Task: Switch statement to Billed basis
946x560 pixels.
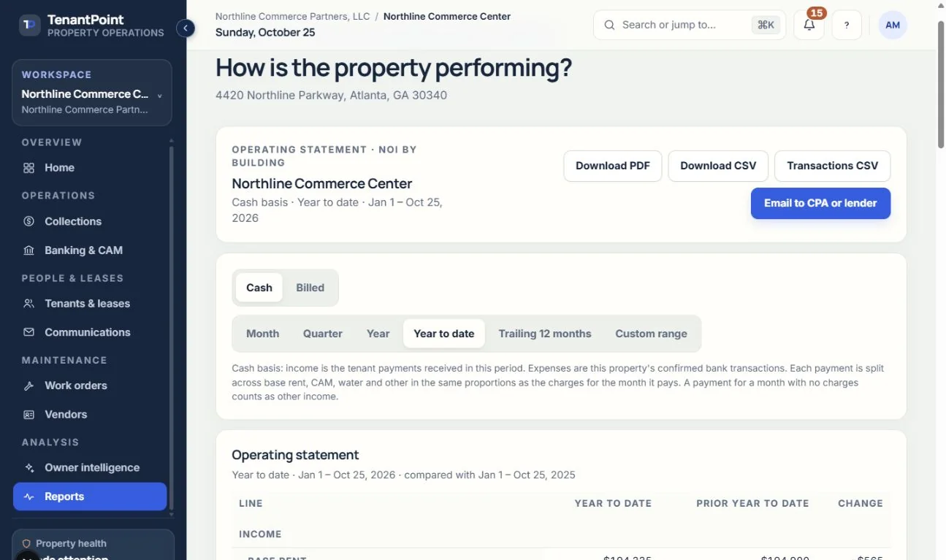Action: click(310, 288)
